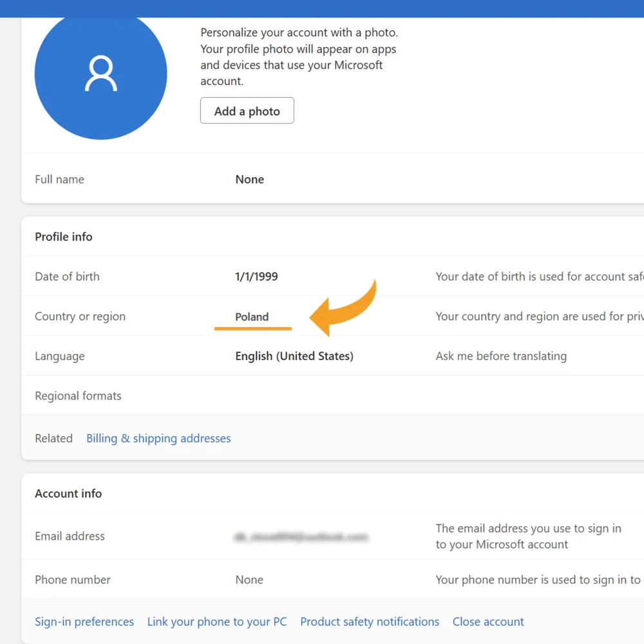Image resolution: width=644 pixels, height=644 pixels.
Task: Select the Phone number None value
Action: click(x=249, y=580)
